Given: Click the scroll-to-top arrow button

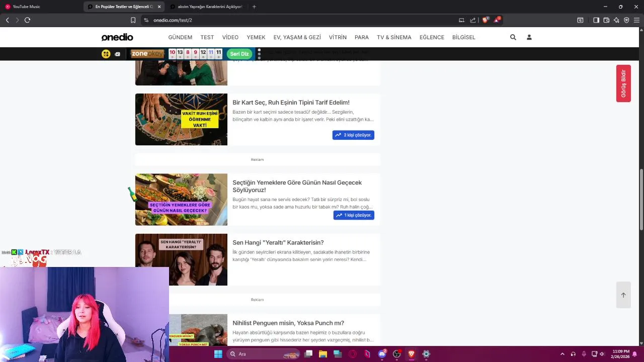Looking at the screenshot, I should coord(623,295).
